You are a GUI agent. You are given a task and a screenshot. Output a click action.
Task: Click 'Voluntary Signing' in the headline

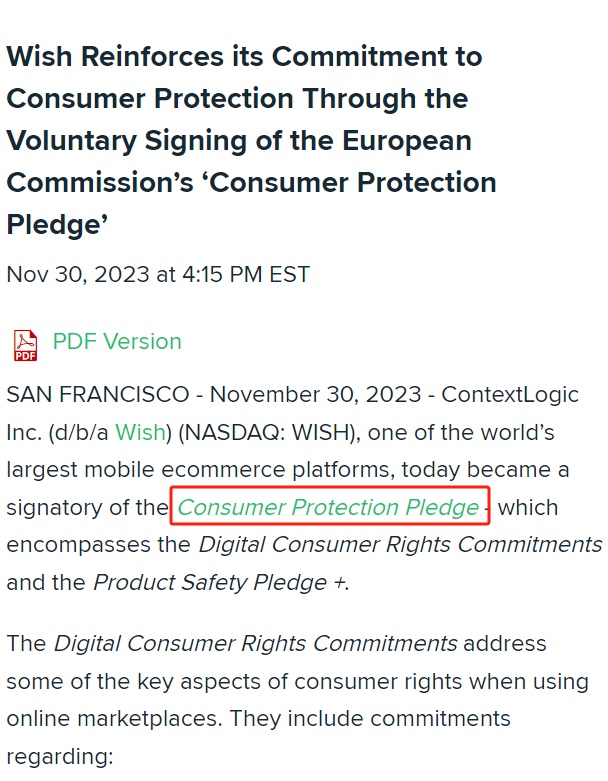pyautogui.click(x=127, y=141)
